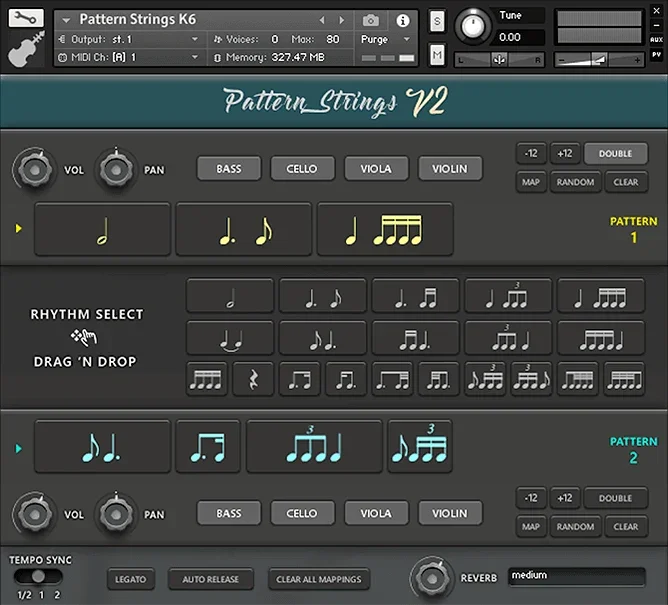668x605 pixels.
Task: Open the Output st. 1 dropdown
Action: [195, 39]
